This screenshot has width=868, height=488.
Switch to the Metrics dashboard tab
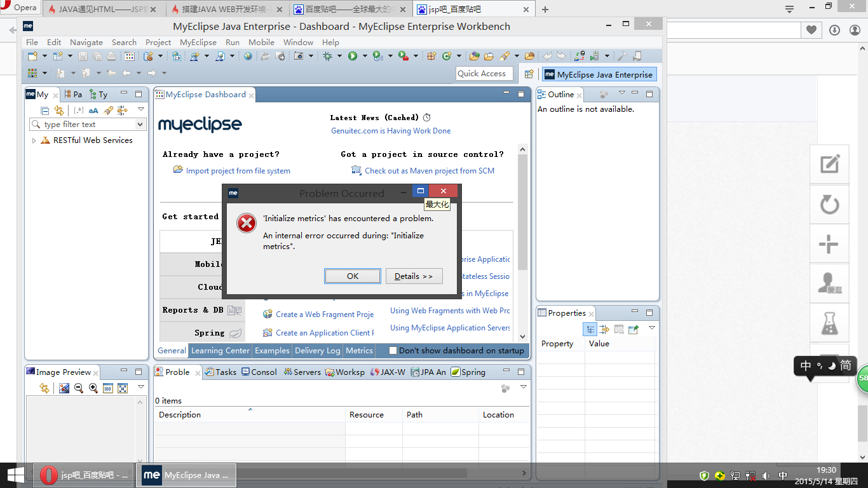(359, 350)
